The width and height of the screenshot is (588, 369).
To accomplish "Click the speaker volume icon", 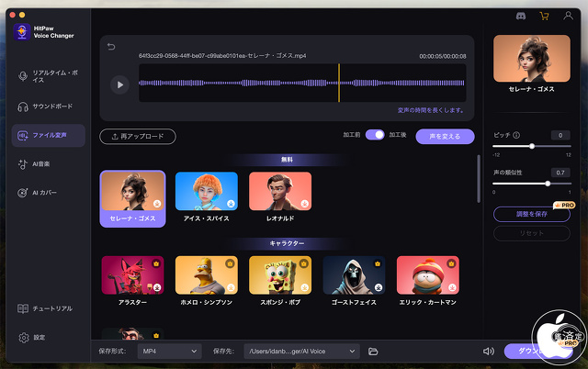I will (488, 352).
